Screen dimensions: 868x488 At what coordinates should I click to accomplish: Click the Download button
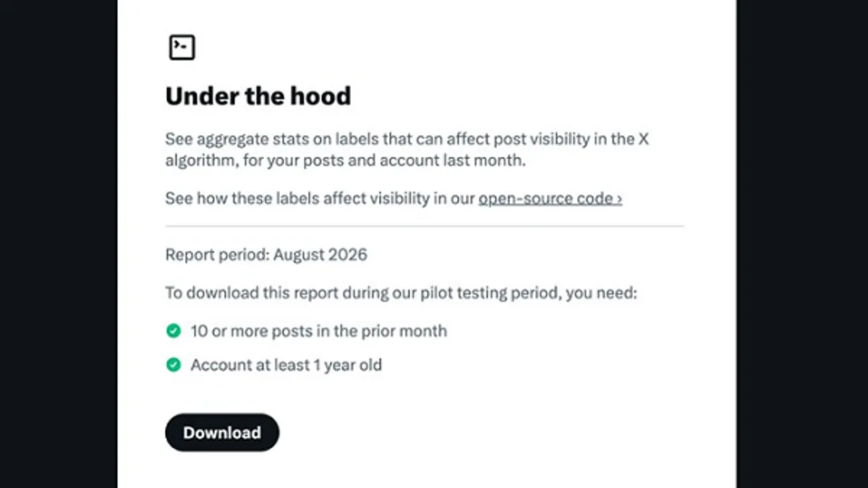tap(222, 432)
